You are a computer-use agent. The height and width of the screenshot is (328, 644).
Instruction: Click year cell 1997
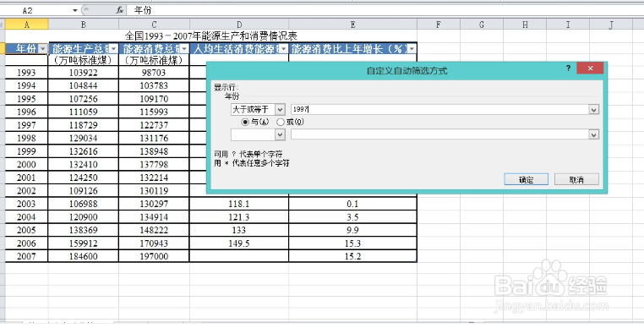click(27, 125)
